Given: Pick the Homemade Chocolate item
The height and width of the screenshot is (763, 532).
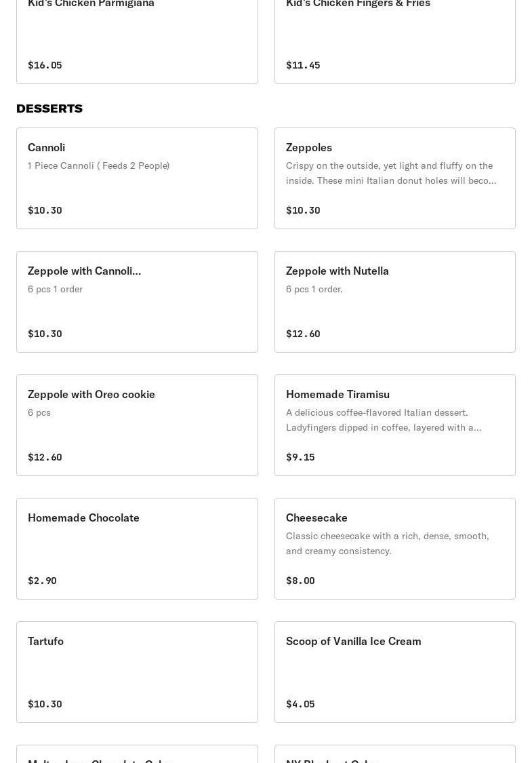Looking at the screenshot, I should [83, 517].
